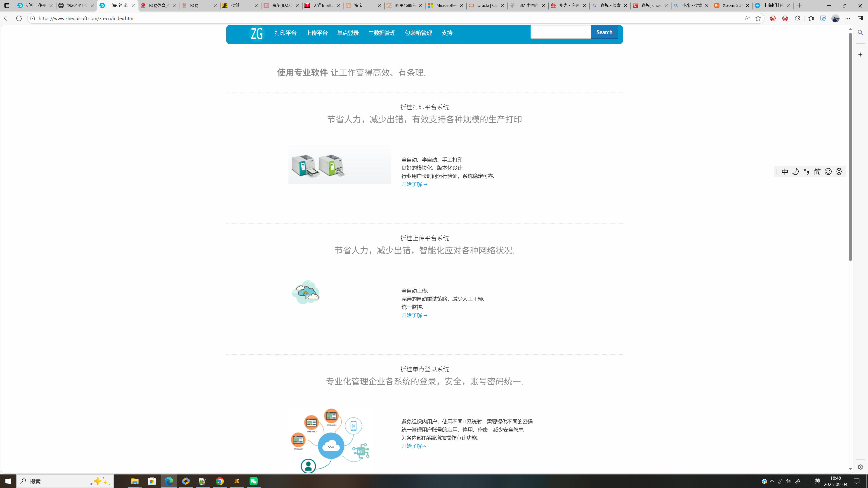Open the 包装箱管理 menu item
The image size is (868, 488).
point(418,33)
